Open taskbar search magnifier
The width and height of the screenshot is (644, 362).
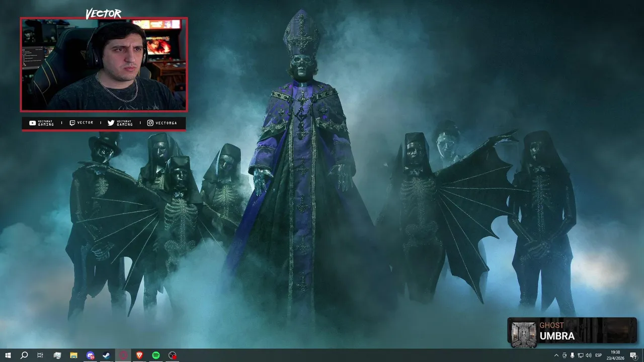point(24,355)
